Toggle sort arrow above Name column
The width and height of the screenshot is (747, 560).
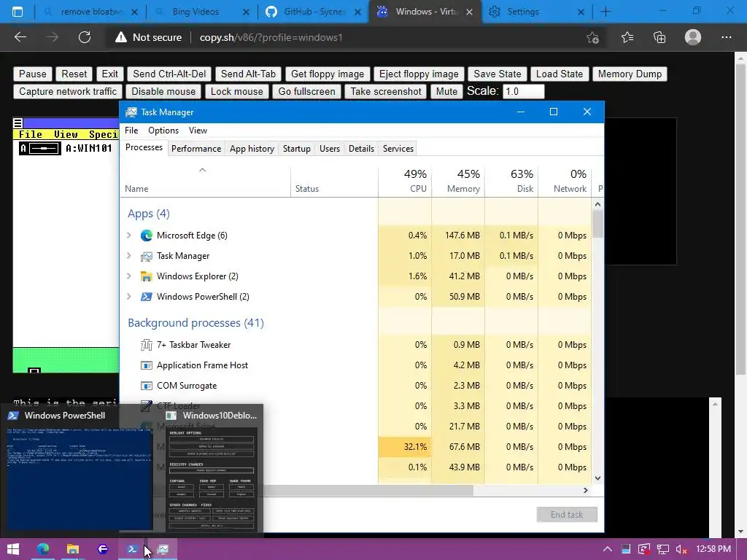pos(203,170)
